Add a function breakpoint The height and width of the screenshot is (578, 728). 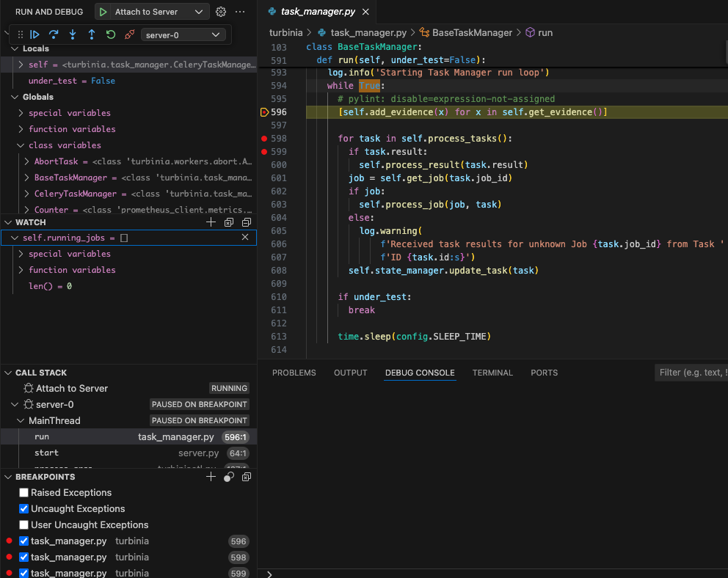pyautogui.click(x=211, y=477)
